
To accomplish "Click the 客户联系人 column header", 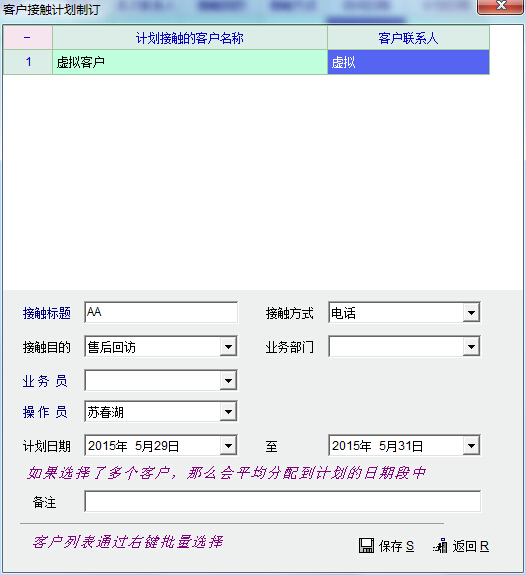I will pos(408,38).
